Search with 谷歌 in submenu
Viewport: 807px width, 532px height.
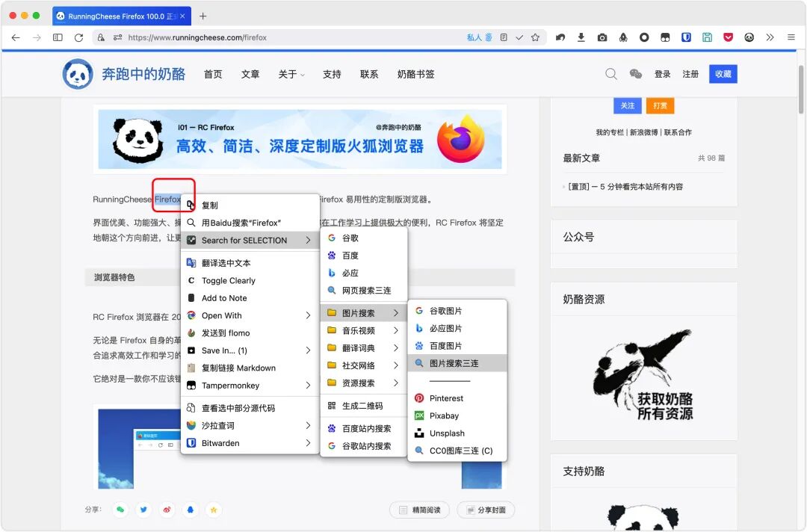point(363,238)
